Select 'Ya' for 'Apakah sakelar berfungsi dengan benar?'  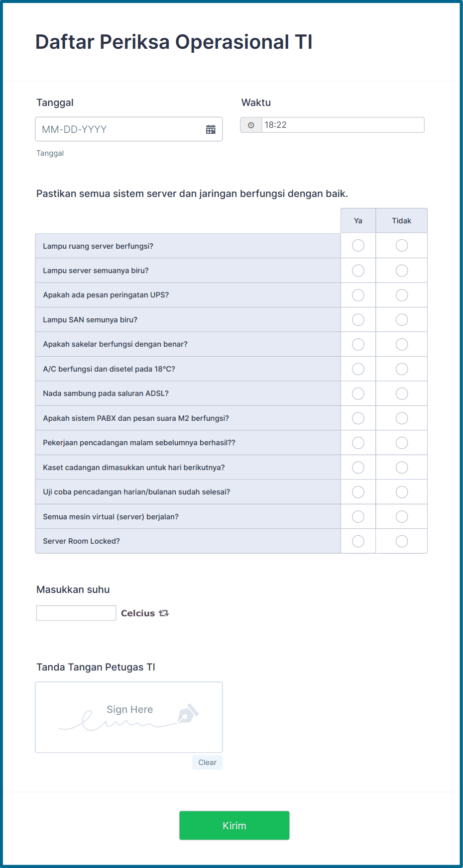pos(358,344)
